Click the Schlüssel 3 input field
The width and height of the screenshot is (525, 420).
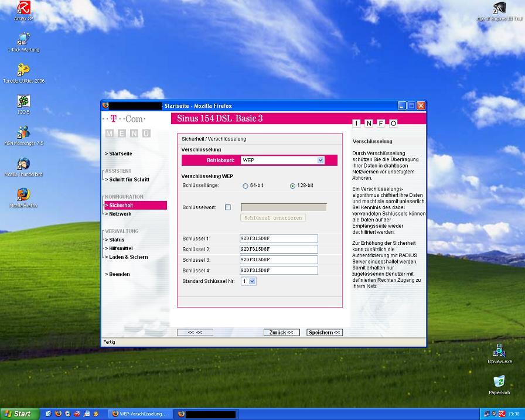(x=279, y=259)
